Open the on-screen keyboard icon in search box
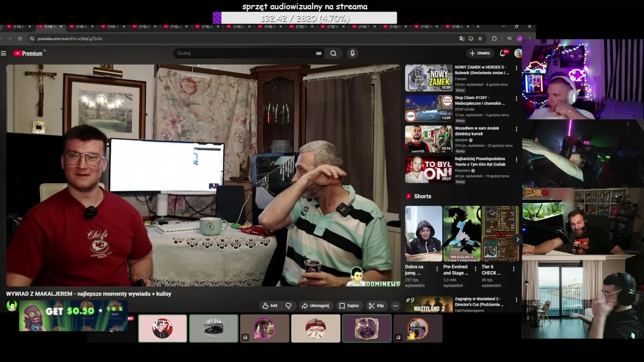This screenshot has width=644, height=362. click(x=318, y=53)
